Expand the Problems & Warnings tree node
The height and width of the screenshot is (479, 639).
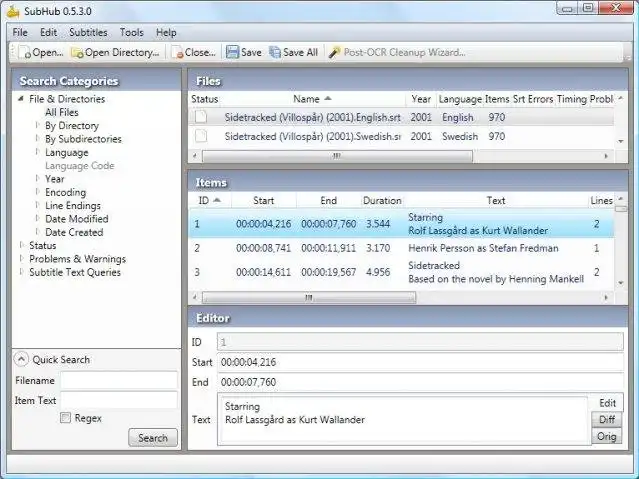pyautogui.click(x=21, y=258)
